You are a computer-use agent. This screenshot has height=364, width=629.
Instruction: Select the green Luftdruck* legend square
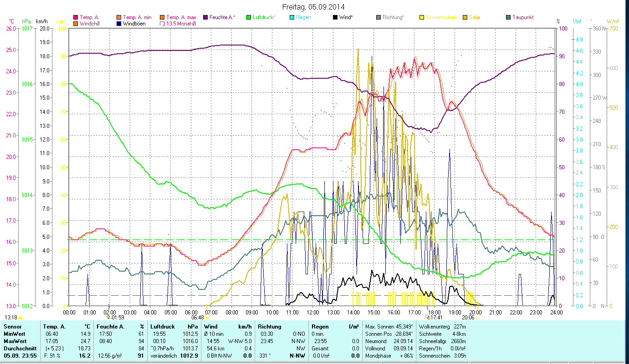249,17
